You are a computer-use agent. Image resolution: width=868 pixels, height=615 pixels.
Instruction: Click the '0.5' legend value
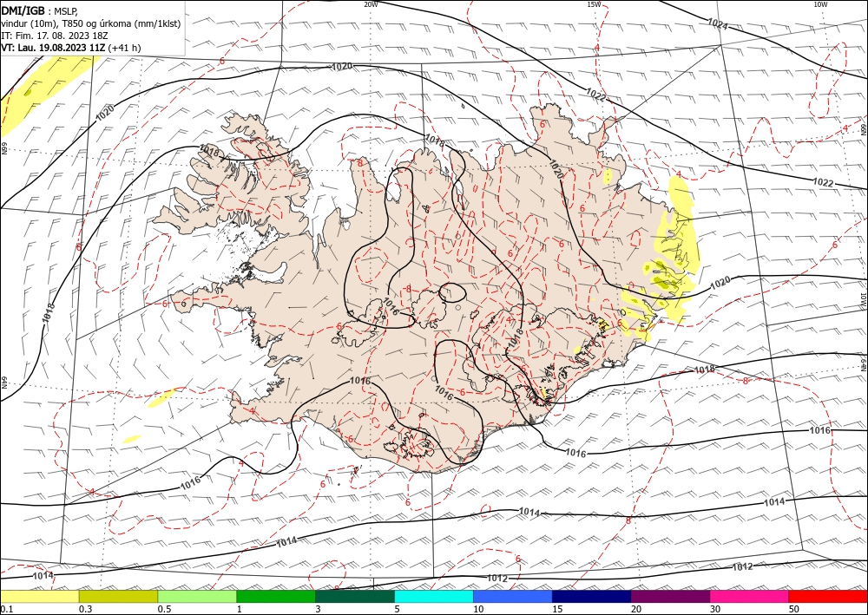coord(164,609)
